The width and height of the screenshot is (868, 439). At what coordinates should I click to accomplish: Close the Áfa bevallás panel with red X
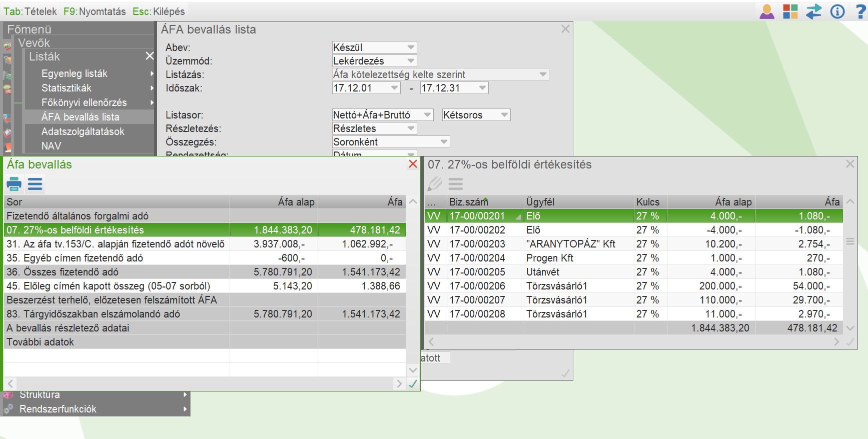(413, 164)
